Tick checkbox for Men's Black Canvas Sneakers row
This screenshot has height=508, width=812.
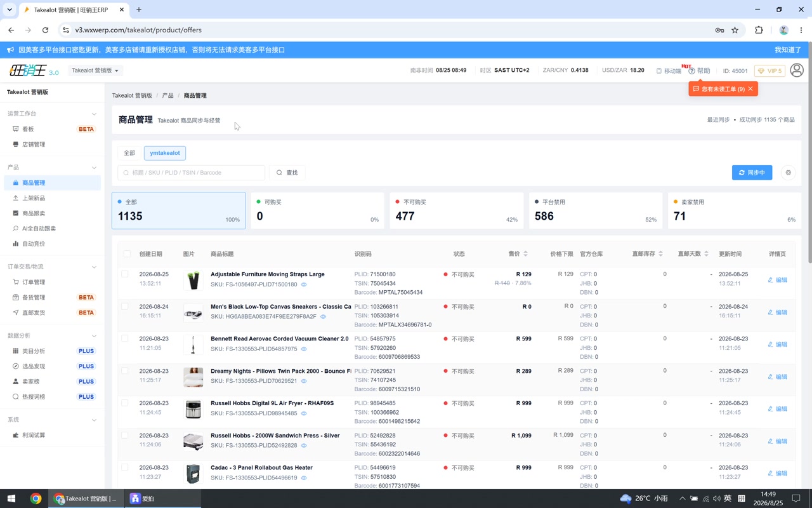pos(125,307)
